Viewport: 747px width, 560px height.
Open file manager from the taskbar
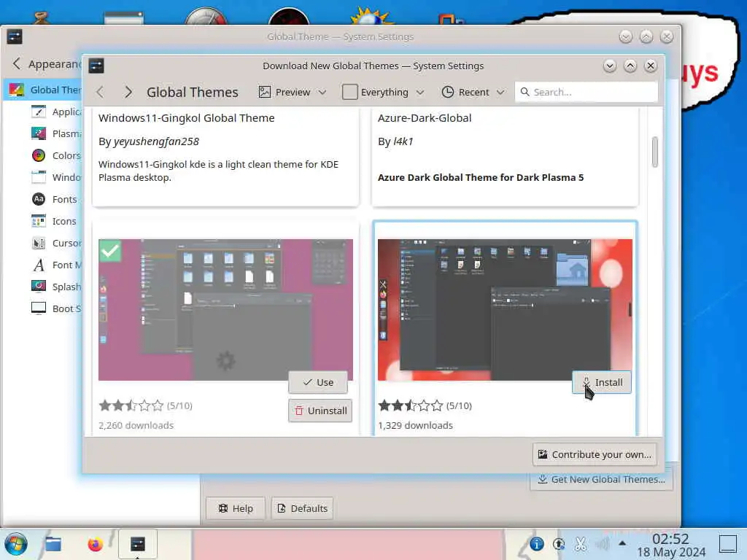point(53,544)
